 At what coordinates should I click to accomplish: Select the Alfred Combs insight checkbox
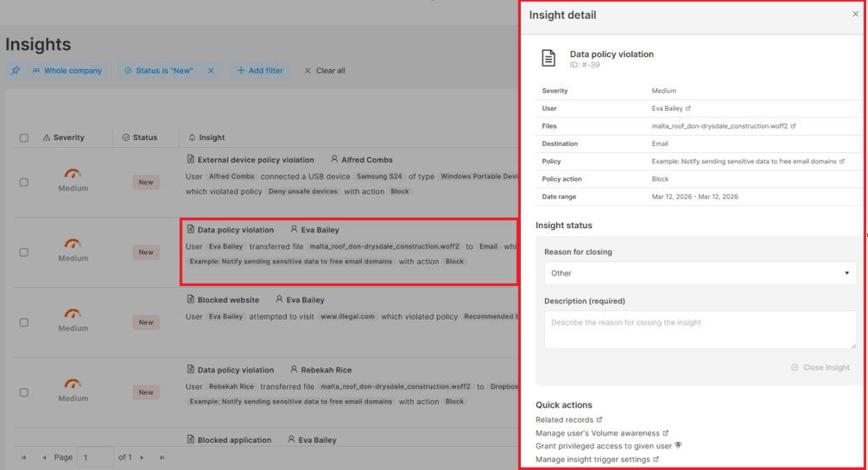point(24,182)
